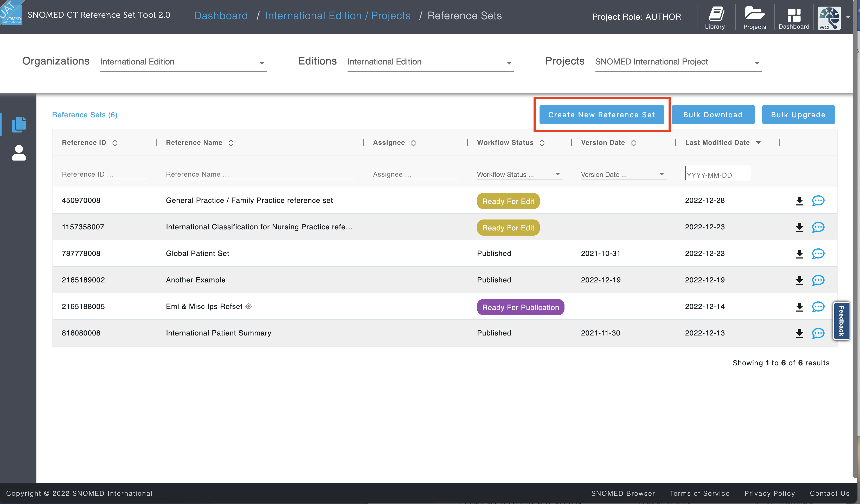
Task: Open Terms of Service footer link
Action: (x=699, y=493)
